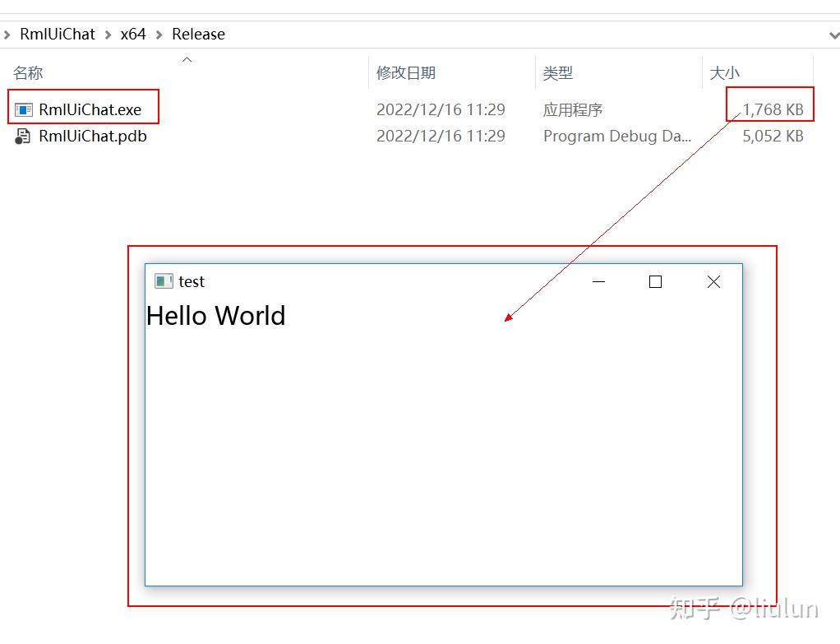
Task: Open the address bar dropdown arrow
Action: [x=834, y=35]
